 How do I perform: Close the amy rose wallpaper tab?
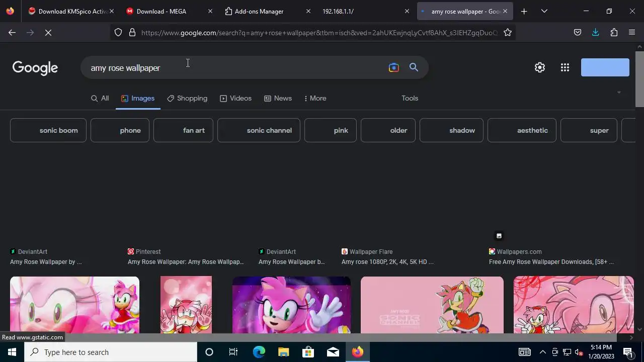[x=505, y=11]
